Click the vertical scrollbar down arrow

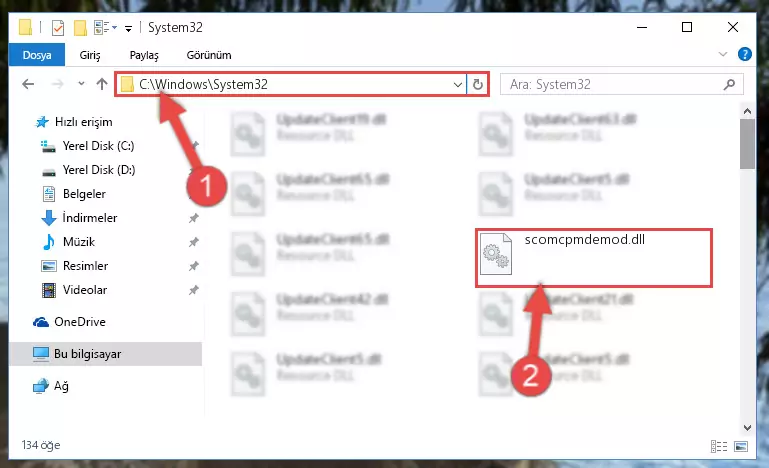click(x=747, y=428)
